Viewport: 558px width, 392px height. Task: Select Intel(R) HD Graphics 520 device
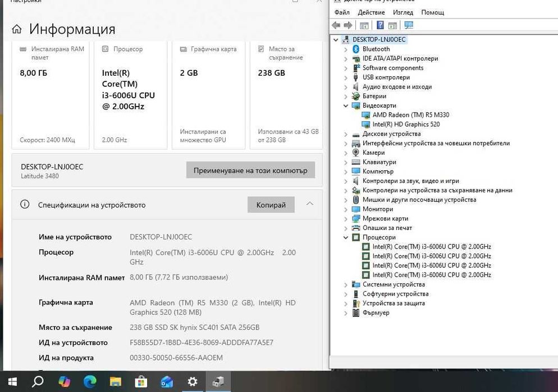[406, 124]
